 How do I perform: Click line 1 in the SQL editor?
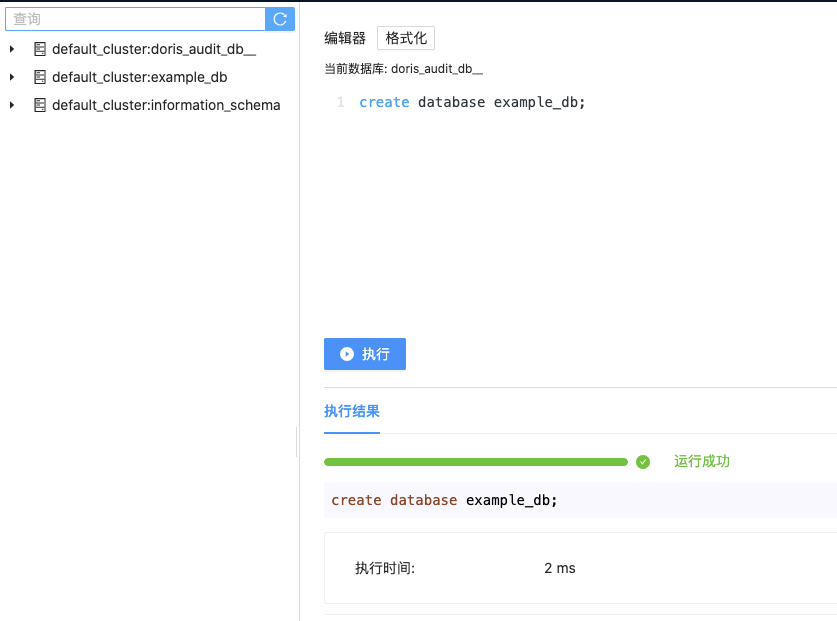coord(472,102)
